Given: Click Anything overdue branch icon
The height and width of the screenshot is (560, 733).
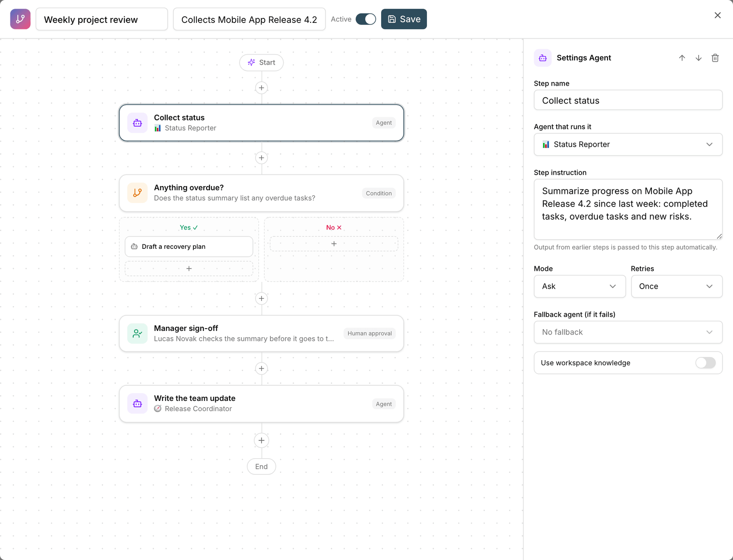Looking at the screenshot, I should tap(137, 193).
